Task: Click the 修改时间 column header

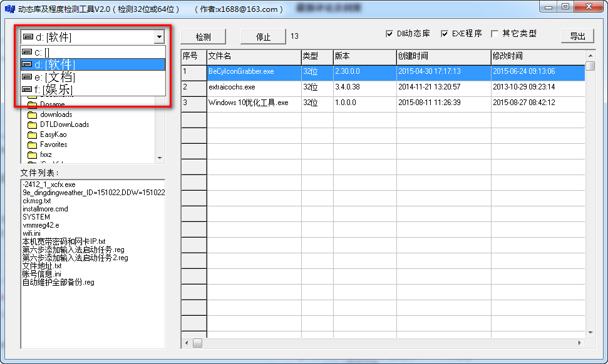Action: pyautogui.click(x=538, y=56)
